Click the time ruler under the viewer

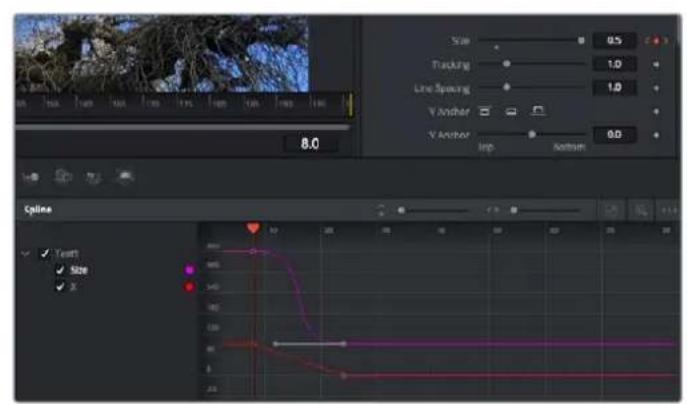pyautogui.click(x=182, y=104)
